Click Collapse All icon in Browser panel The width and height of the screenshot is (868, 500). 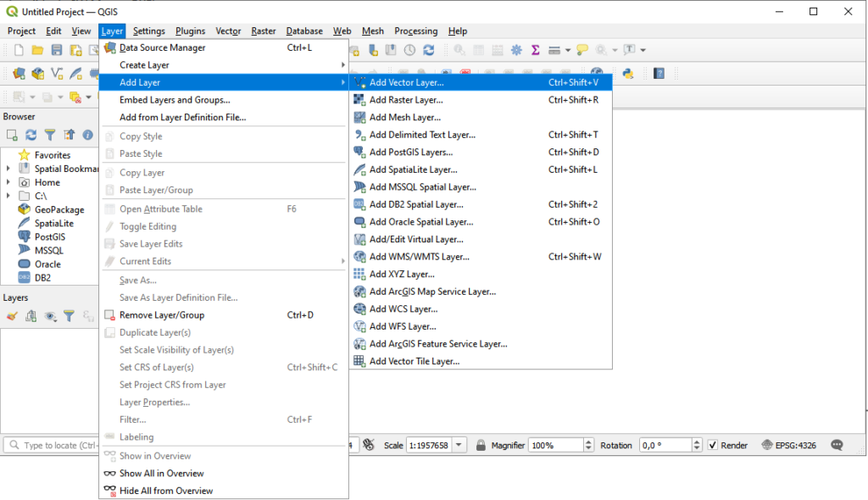[69, 135]
